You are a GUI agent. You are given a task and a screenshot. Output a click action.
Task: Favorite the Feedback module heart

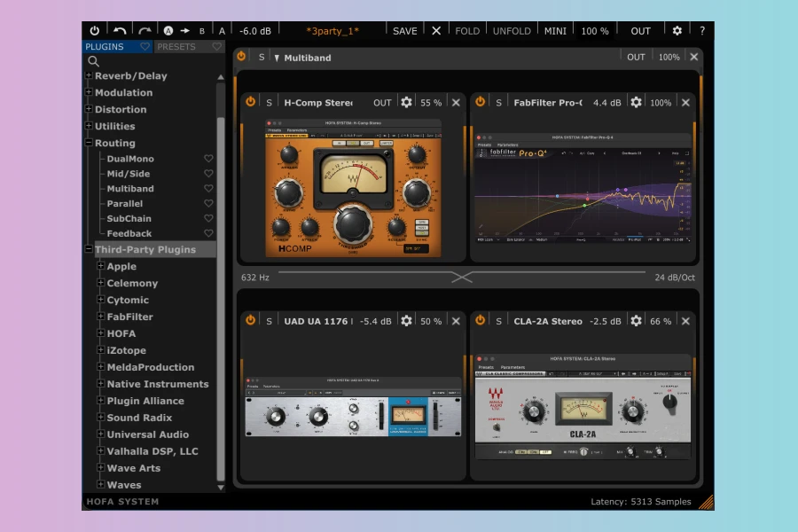tap(208, 233)
